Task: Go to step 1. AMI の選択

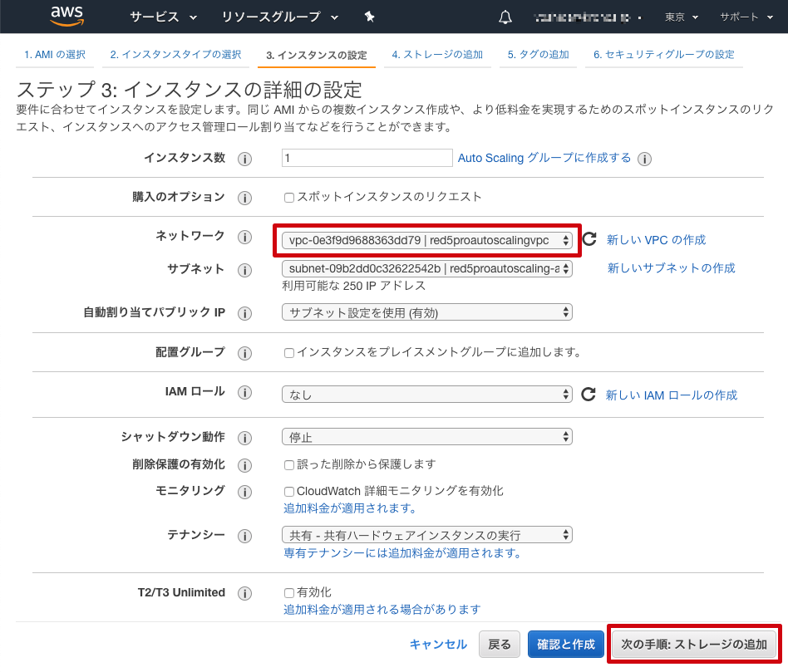Action: point(55,54)
